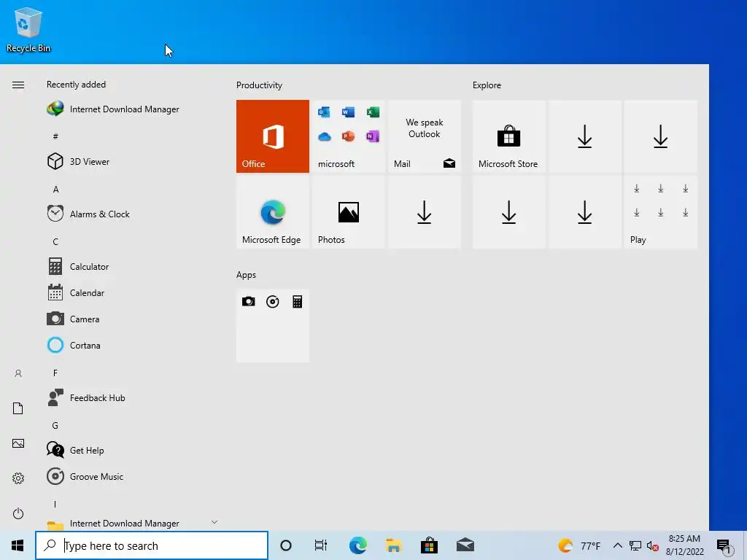The width and height of the screenshot is (747, 560).
Task: Click the Productivity group title
Action: (259, 85)
